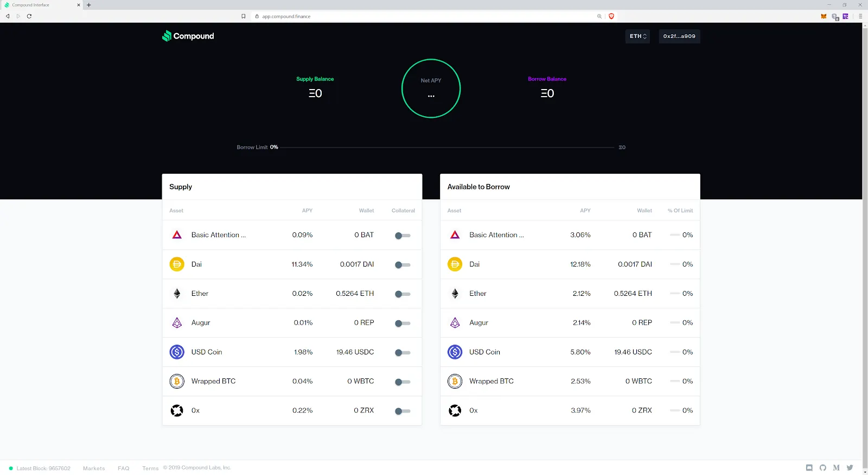Open the 0x2f...a909 wallet address menu
The height and width of the screenshot is (475, 868).
[679, 36]
